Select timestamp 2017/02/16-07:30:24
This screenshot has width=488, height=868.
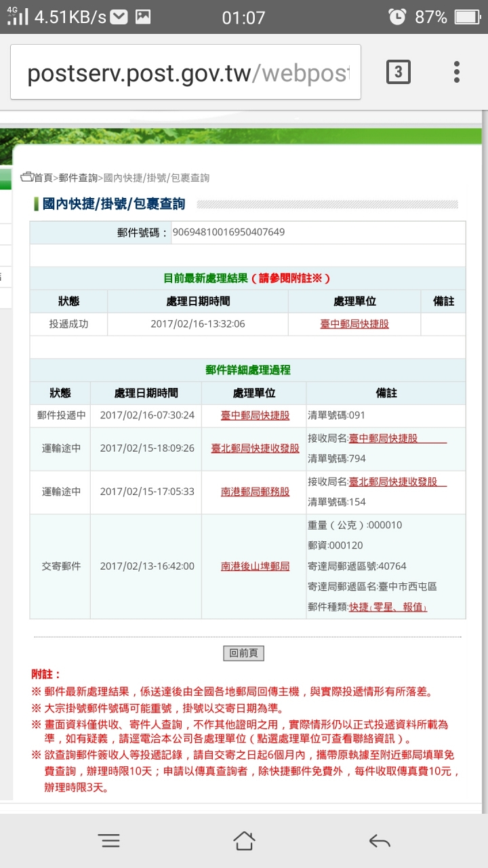pos(147,415)
